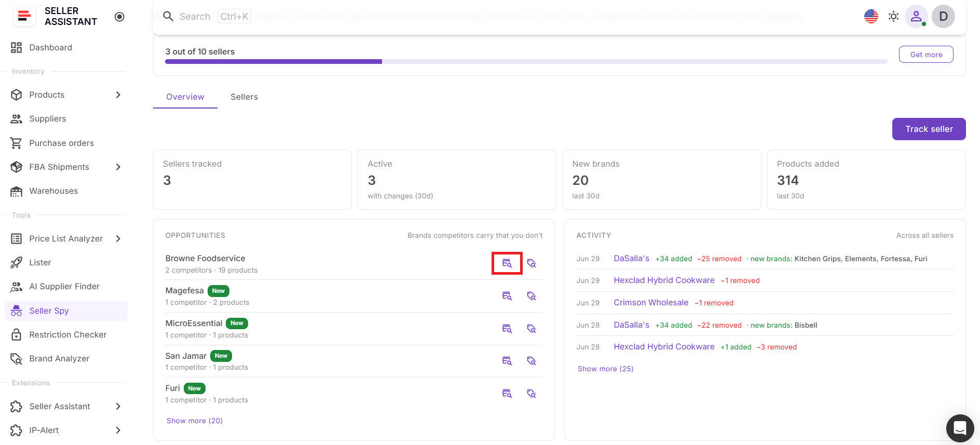980x445 pixels.
Task: Click the Products added 314 card
Action: pyautogui.click(x=866, y=180)
